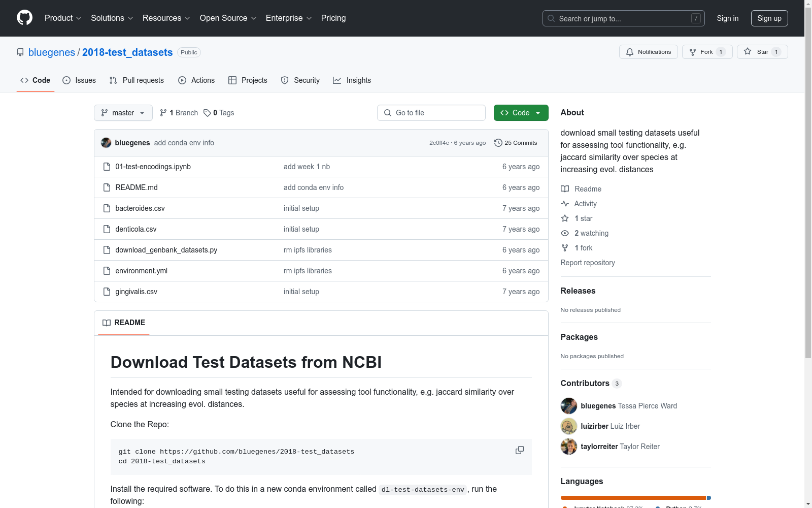Open the bluegenes owner profile link
The image size is (812, 508).
pos(52,52)
